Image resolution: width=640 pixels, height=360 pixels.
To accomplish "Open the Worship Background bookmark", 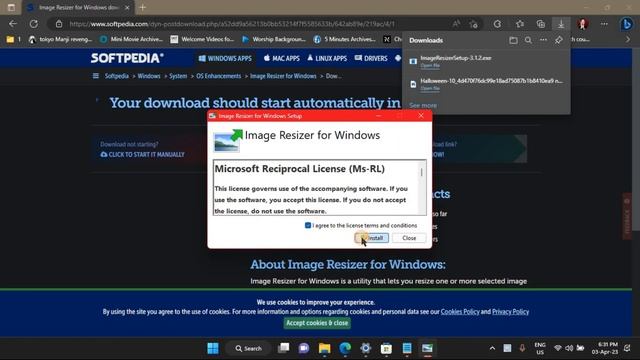I will 274,39.
